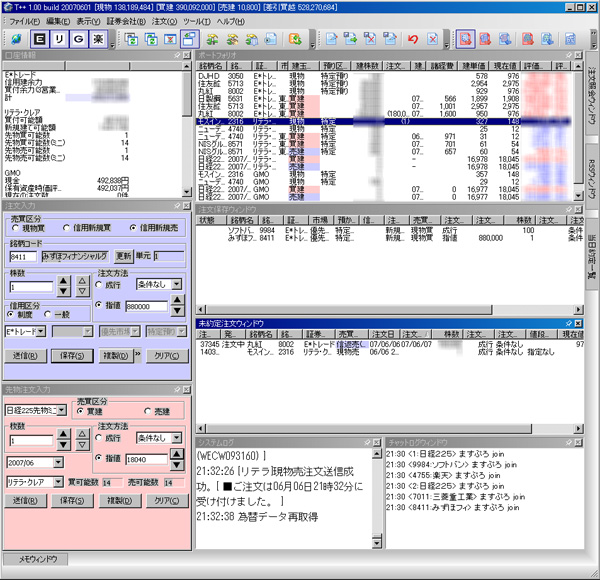Open the 2007/06 contract month dropdown
Screen dimensions: 600x580
pos(58,463)
